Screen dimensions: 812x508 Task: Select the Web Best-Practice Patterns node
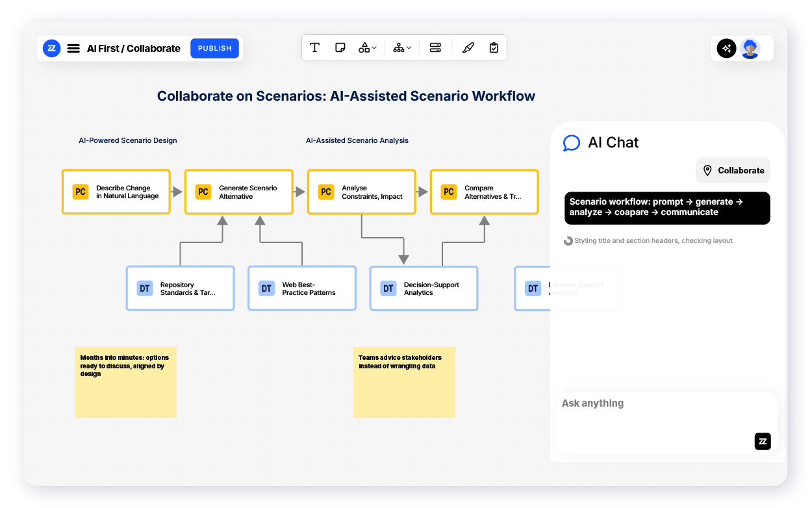[302, 288]
